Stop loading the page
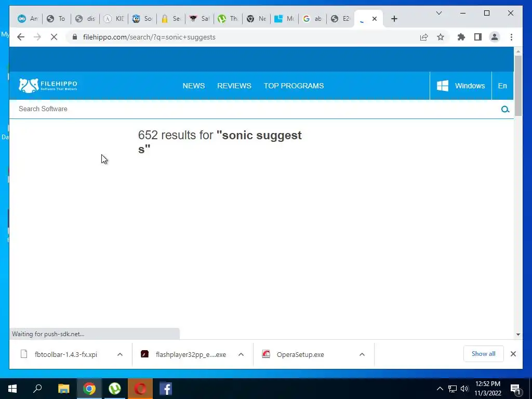The width and height of the screenshot is (532, 399). (54, 37)
